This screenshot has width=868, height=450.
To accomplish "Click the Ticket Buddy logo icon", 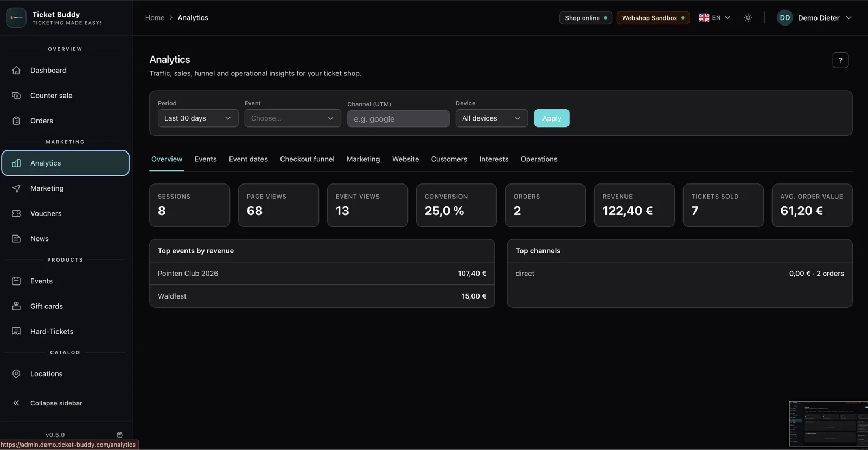I will 16,18.
